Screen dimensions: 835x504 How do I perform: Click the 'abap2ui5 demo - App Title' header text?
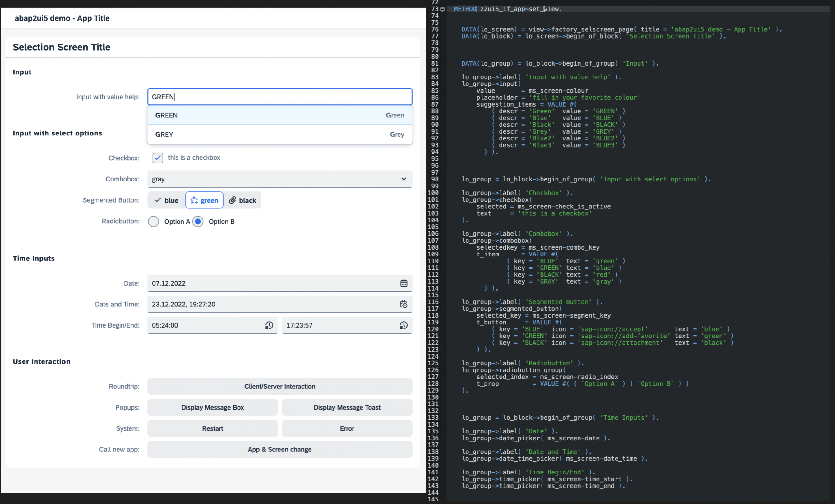click(x=62, y=18)
